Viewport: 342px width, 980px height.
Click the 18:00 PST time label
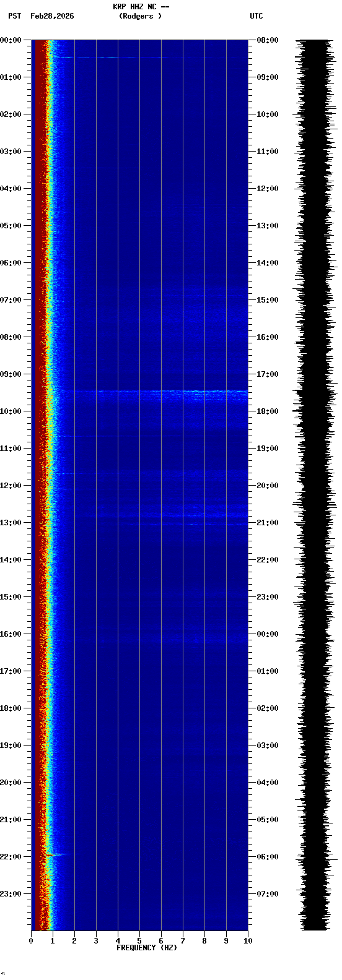coord(11,708)
